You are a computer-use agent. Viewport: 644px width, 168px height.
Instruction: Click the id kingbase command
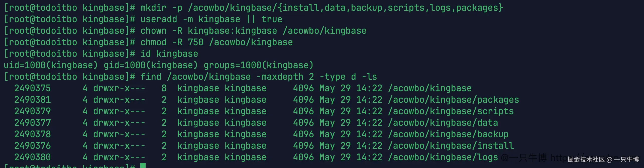point(169,54)
